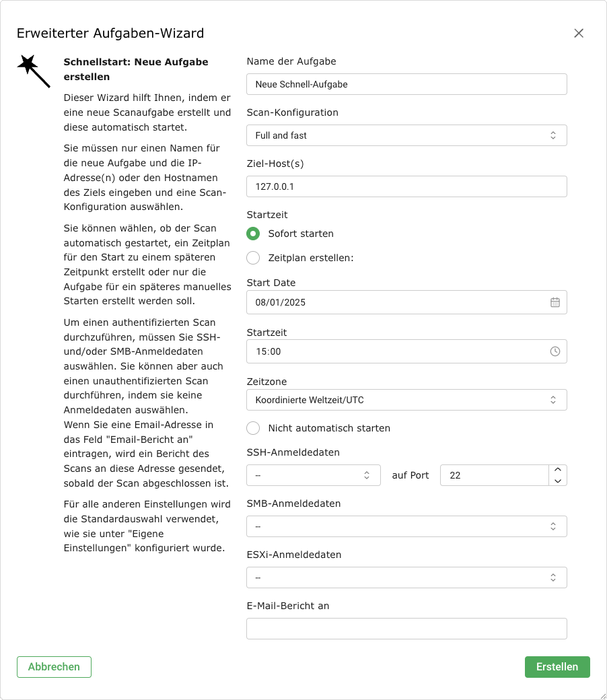Screen dimensions: 607x700
Task: Open the SSH-Anmeldedaten dropdown
Action: tap(314, 475)
